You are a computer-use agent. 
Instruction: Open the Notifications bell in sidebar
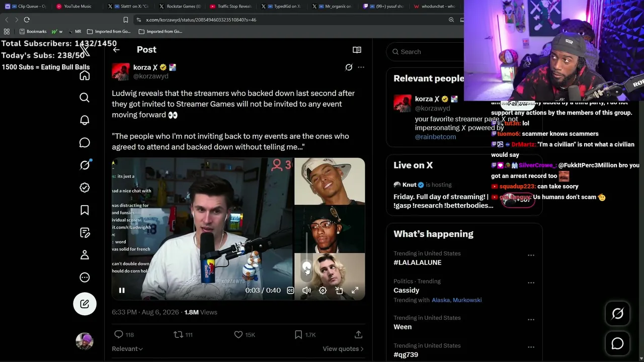(x=85, y=120)
